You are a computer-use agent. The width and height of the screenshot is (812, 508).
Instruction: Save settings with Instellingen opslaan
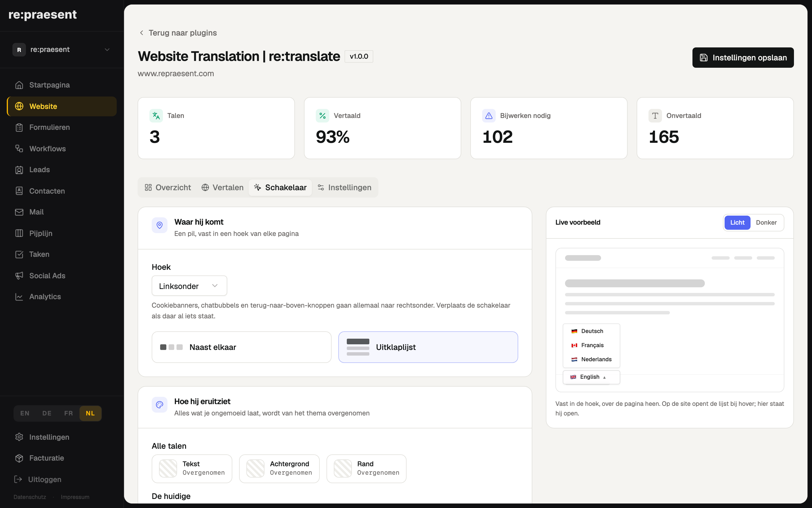pyautogui.click(x=743, y=58)
